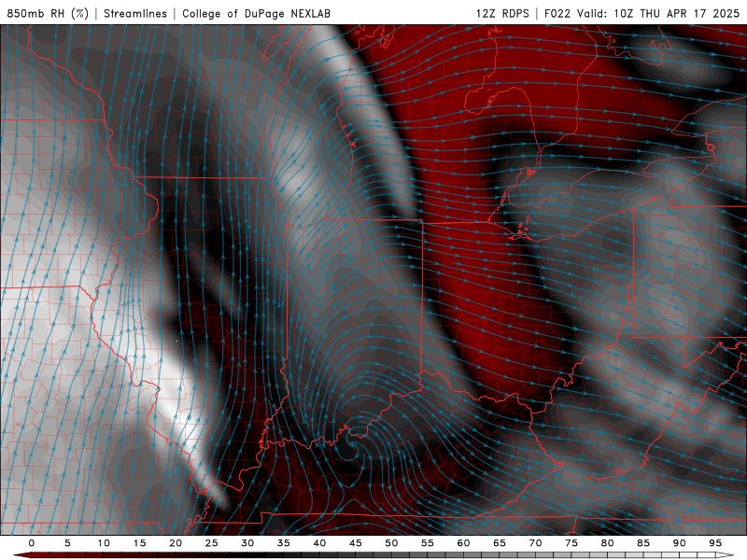
Task: Click the colorbar label 40
Action: click(319, 543)
